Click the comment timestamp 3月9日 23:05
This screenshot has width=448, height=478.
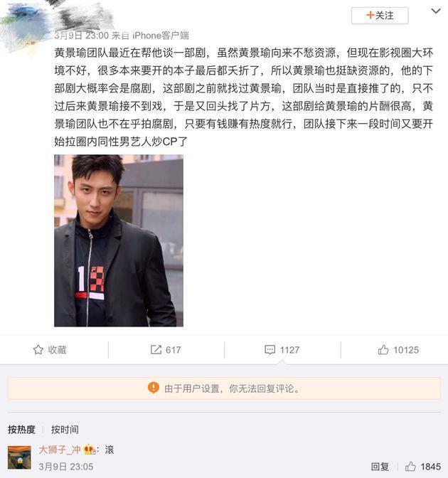click(x=66, y=466)
